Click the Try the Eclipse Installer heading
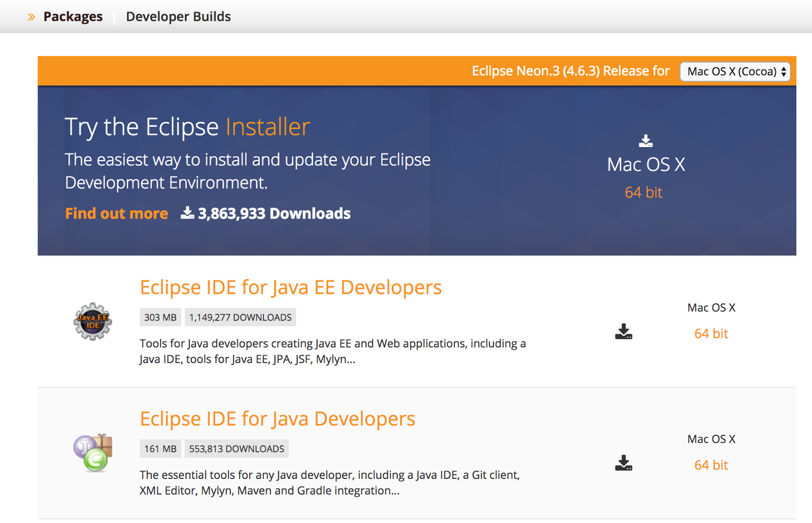 click(187, 127)
